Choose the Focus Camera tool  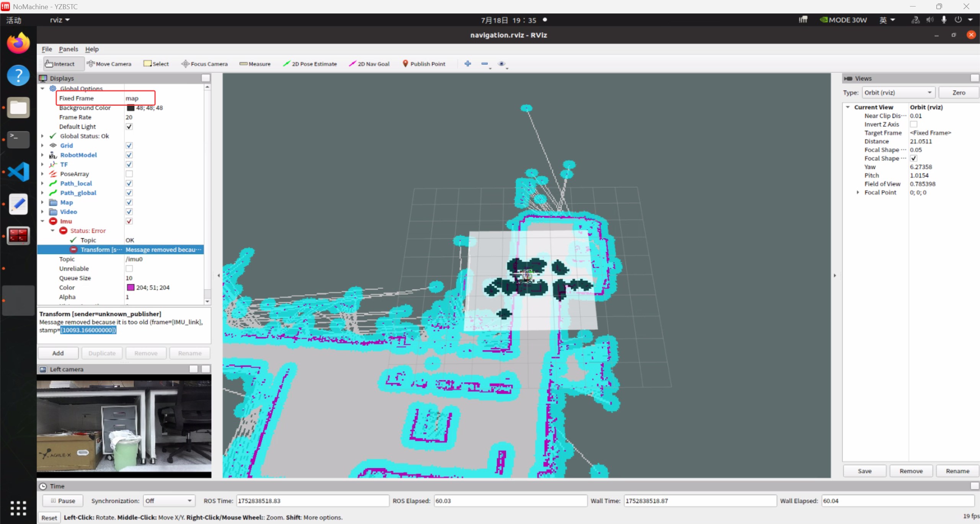pos(204,64)
